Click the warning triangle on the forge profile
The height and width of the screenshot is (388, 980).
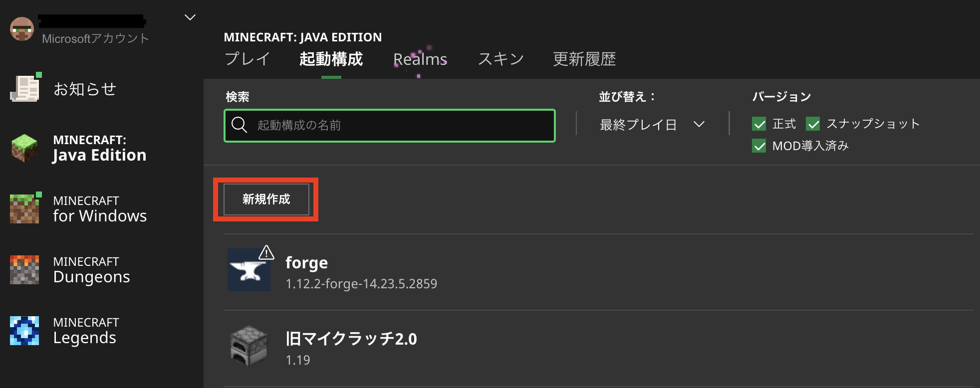pos(266,253)
